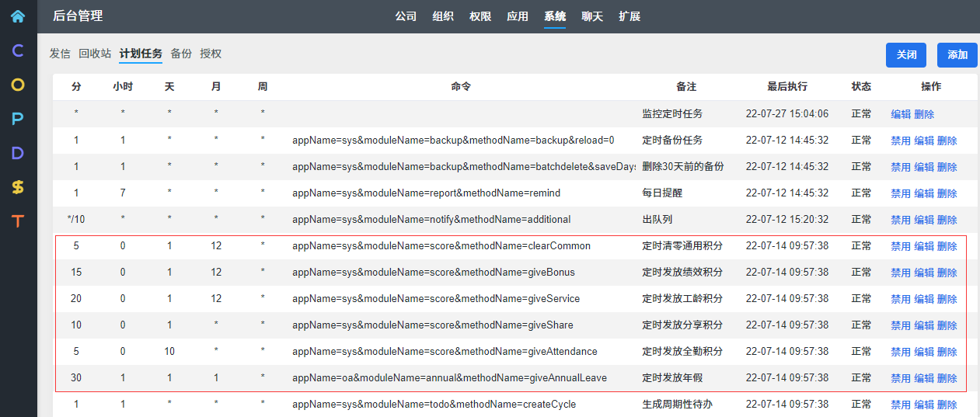Click the 最后执行 column header

(787, 87)
